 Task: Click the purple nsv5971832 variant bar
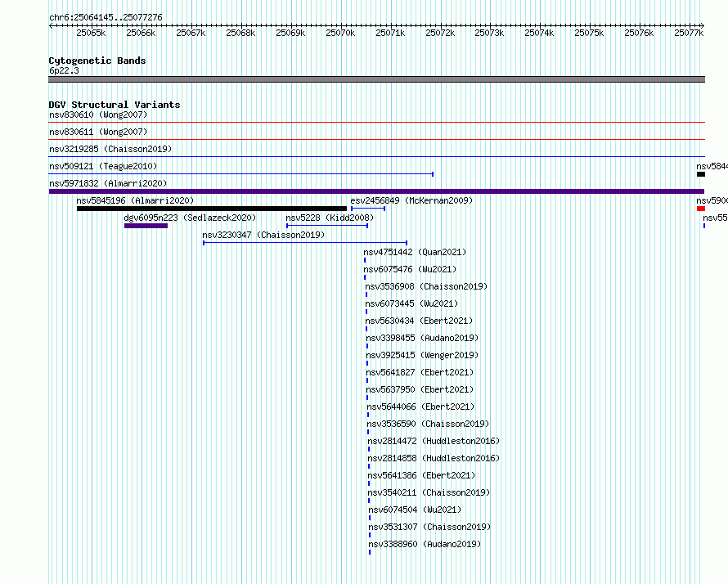pyautogui.click(x=376, y=191)
